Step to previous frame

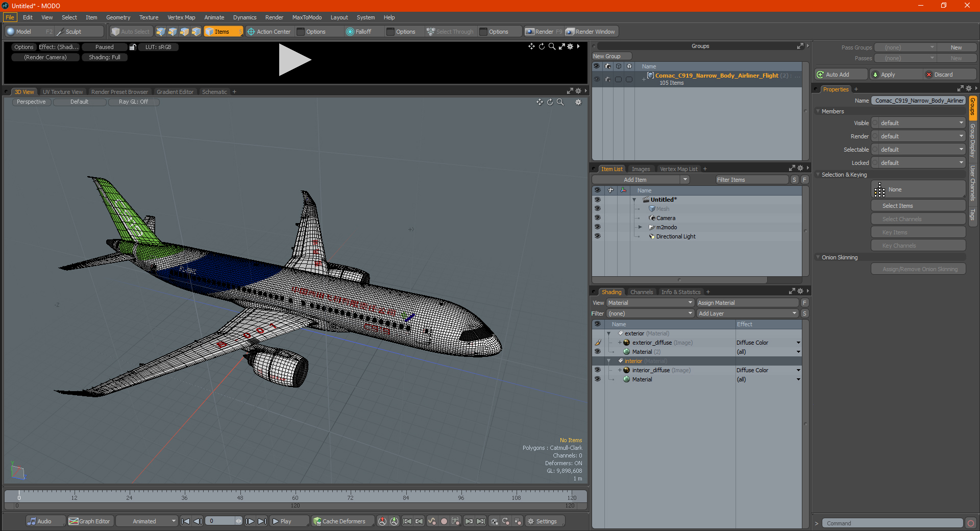click(198, 521)
